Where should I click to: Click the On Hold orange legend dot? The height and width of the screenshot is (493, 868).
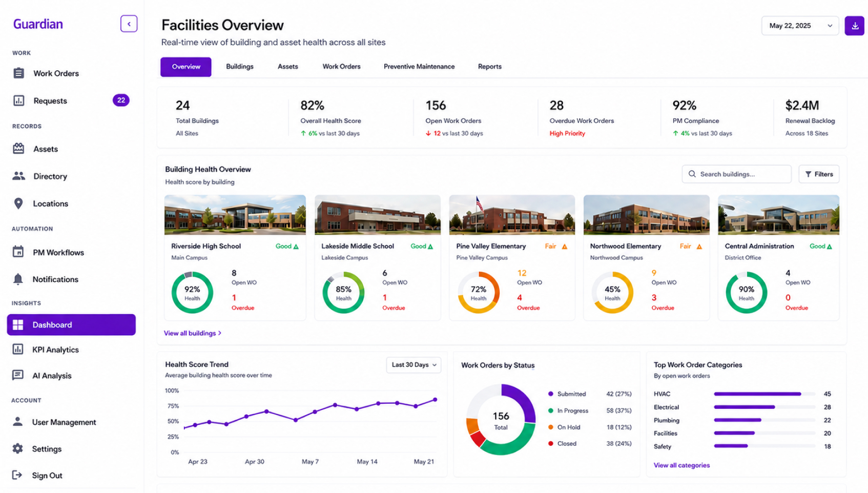[551, 427]
